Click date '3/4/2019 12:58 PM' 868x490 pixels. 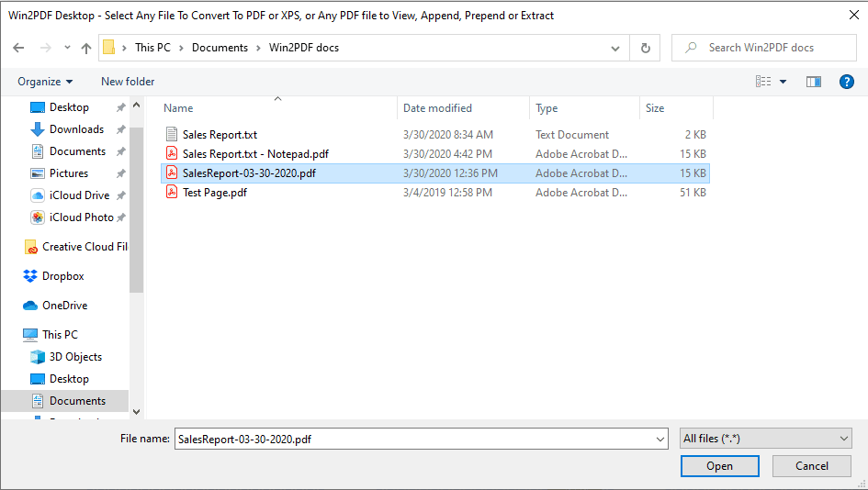(447, 193)
